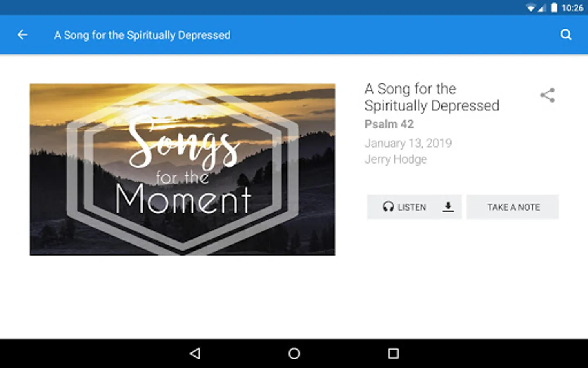Tap the header title text
588x368 pixels.
[x=142, y=35]
